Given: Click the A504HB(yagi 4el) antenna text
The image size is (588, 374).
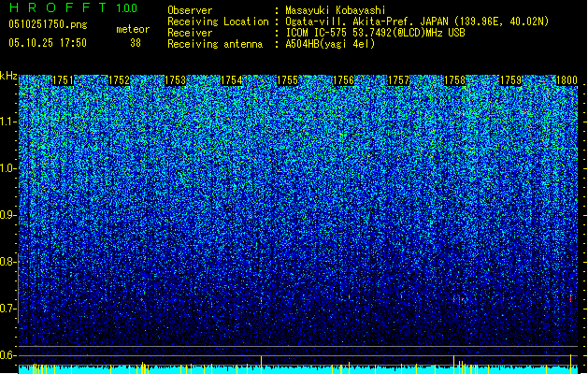Looking at the screenshot, I should (x=330, y=44).
